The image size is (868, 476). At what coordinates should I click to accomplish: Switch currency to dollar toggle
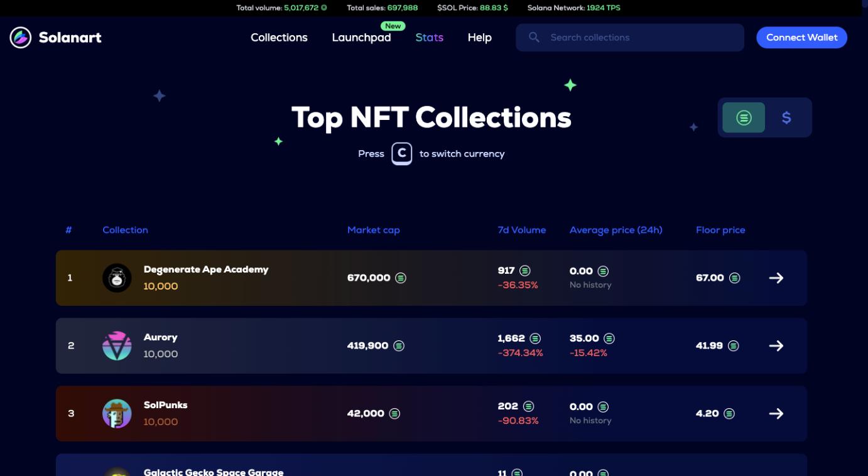[786, 117]
